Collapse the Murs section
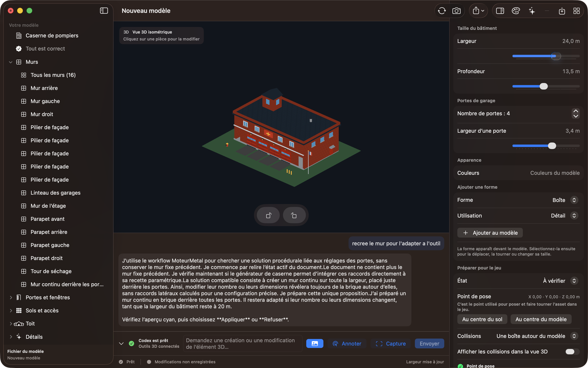Image resolution: width=588 pixels, height=368 pixels. click(x=11, y=62)
